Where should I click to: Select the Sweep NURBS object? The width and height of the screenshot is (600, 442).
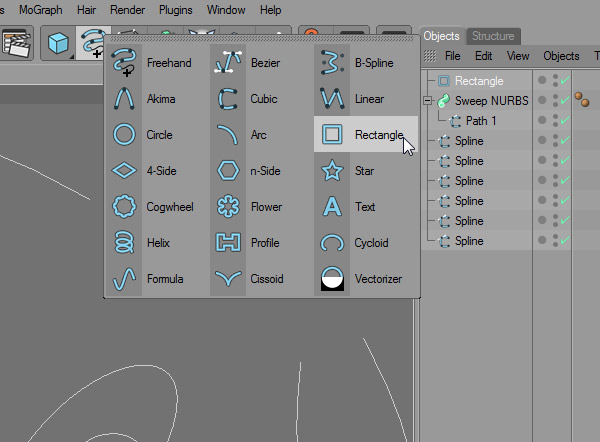point(491,101)
